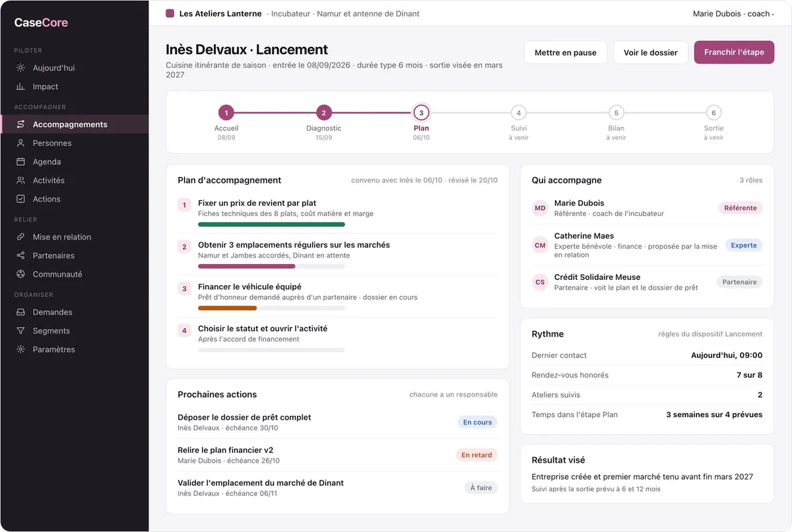
Task: Click the En cours status badge
Action: pos(477,422)
